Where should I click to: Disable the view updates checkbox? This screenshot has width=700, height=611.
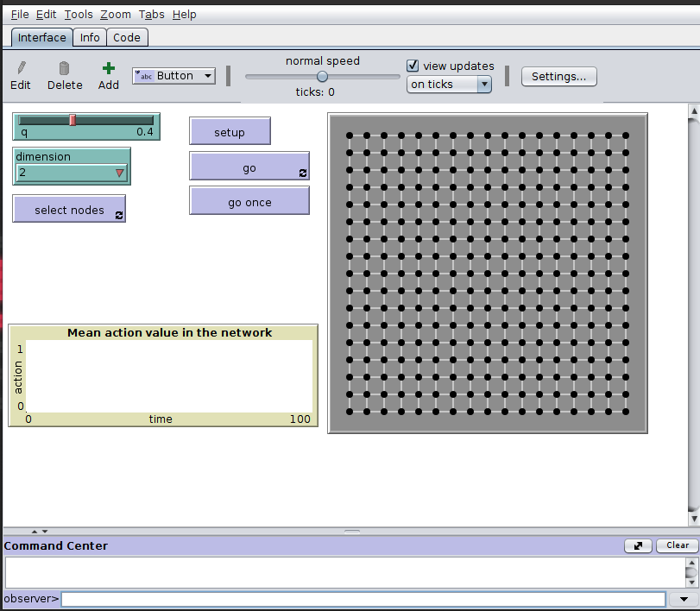(413, 66)
